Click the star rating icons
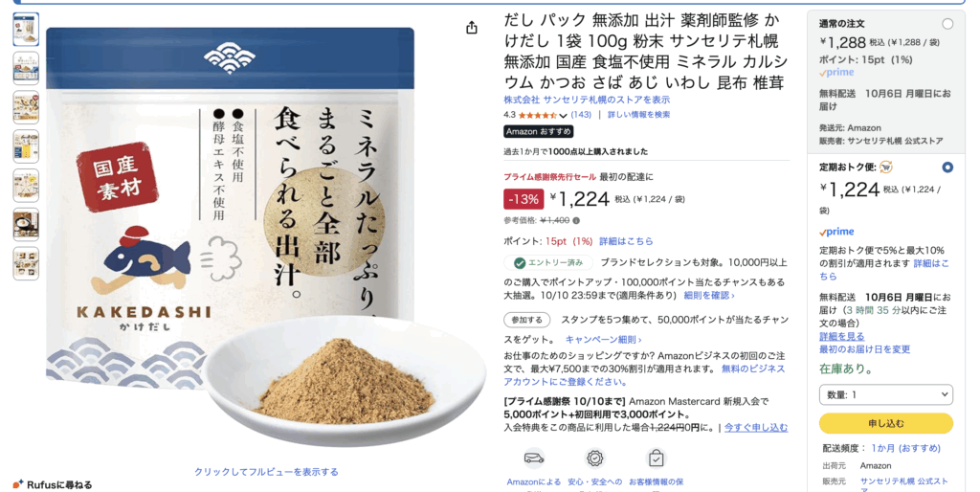The height and width of the screenshot is (492, 980). tap(537, 115)
